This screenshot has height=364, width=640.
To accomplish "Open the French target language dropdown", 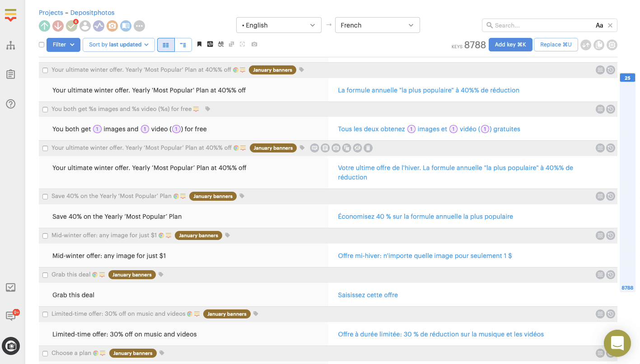I will [377, 25].
